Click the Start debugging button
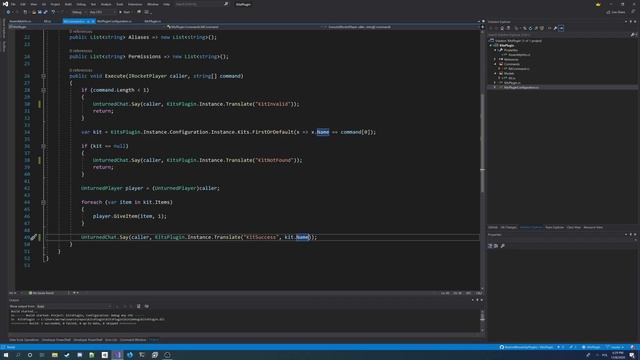The image size is (640, 360). [x=124, y=12]
